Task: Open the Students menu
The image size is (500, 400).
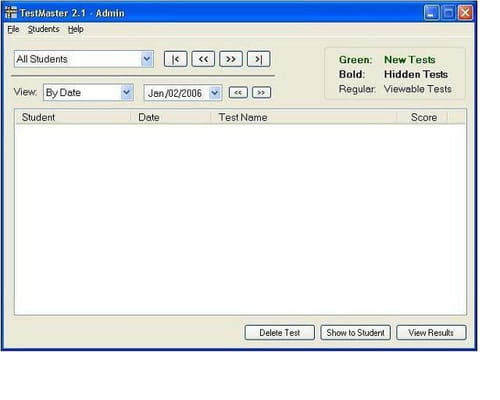Action: pyautogui.click(x=44, y=29)
